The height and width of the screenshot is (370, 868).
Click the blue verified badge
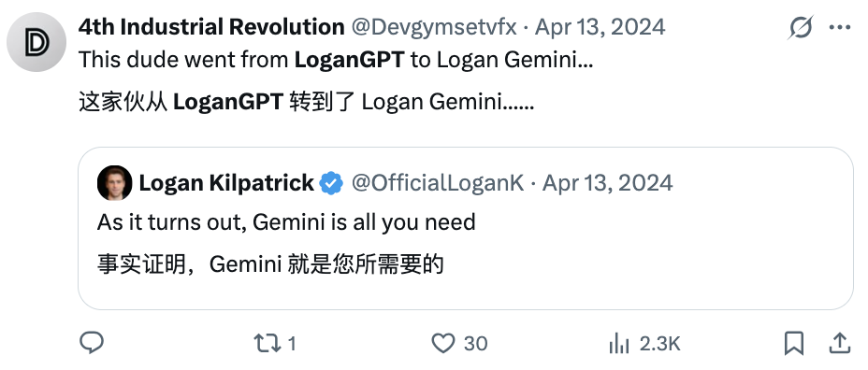coord(331,183)
